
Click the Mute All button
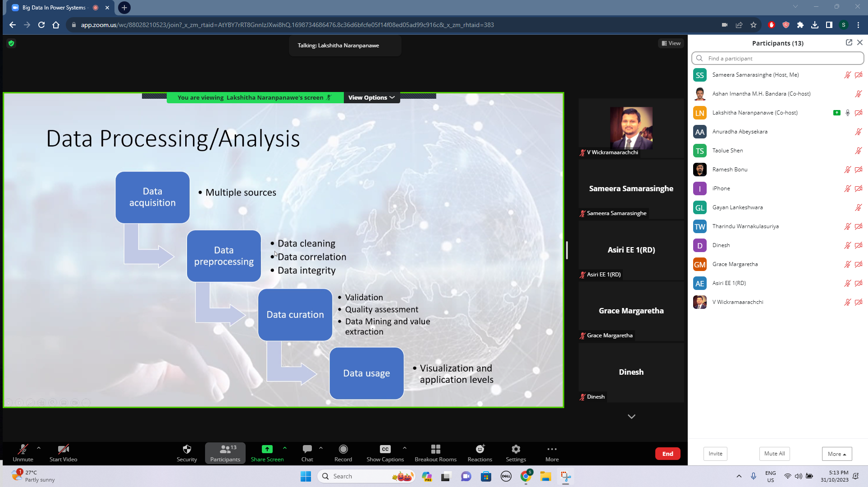click(x=774, y=454)
